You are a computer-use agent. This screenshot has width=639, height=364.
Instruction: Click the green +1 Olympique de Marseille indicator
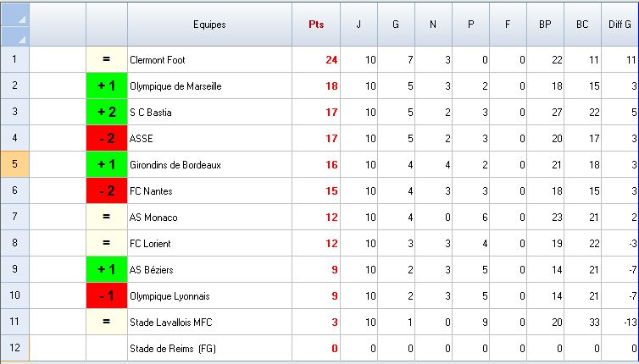point(107,86)
